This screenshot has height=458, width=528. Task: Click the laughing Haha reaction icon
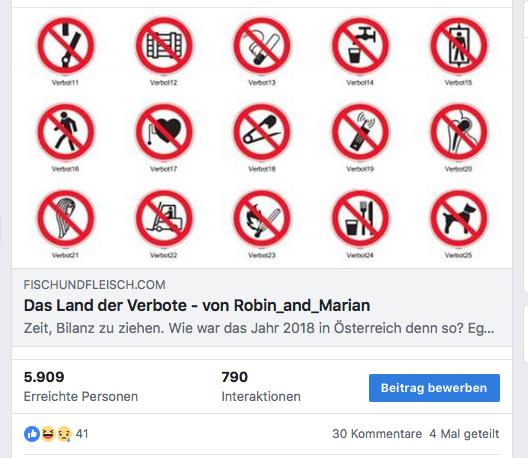click(48, 433)
